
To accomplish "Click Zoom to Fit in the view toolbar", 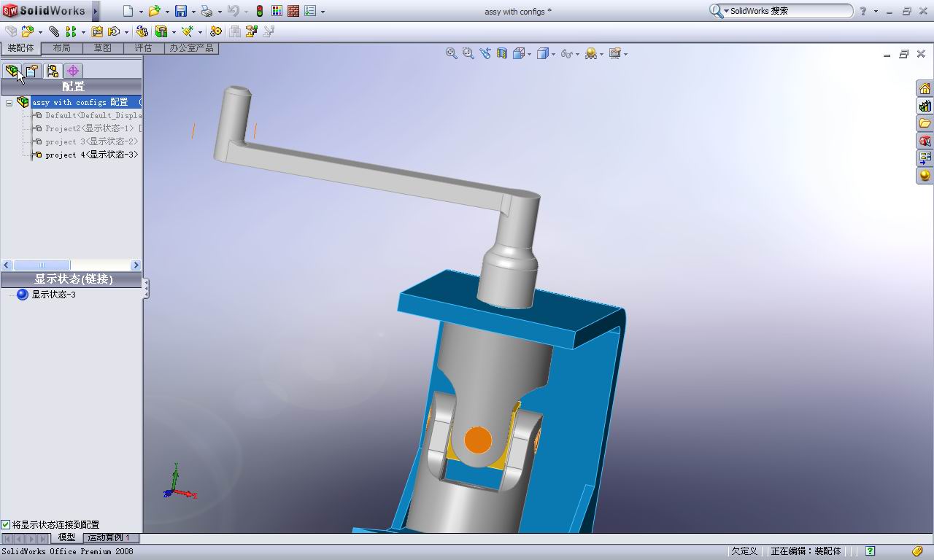I will [x=452, y=53].
